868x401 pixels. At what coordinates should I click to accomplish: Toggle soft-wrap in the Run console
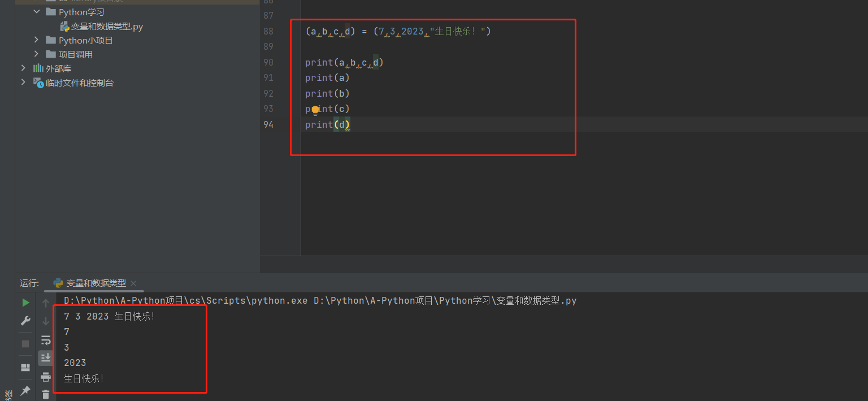[46, 340]
